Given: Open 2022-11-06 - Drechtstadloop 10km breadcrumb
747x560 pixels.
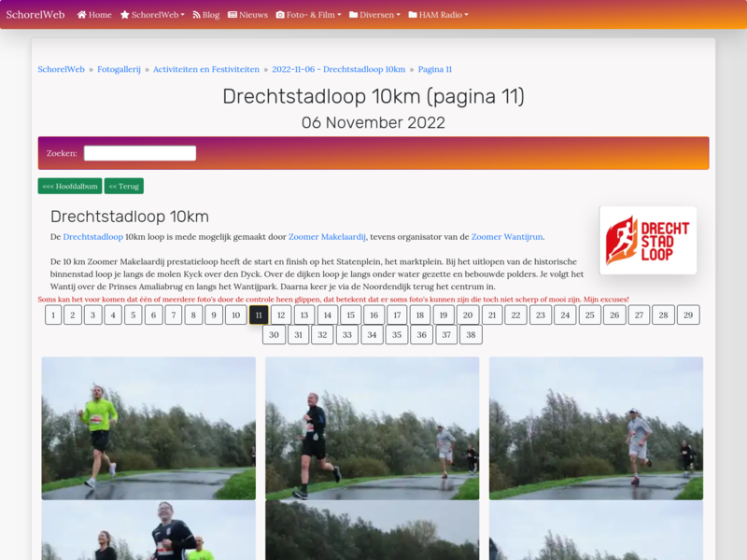Looking at the screenshot, I should tap(339, 69).
